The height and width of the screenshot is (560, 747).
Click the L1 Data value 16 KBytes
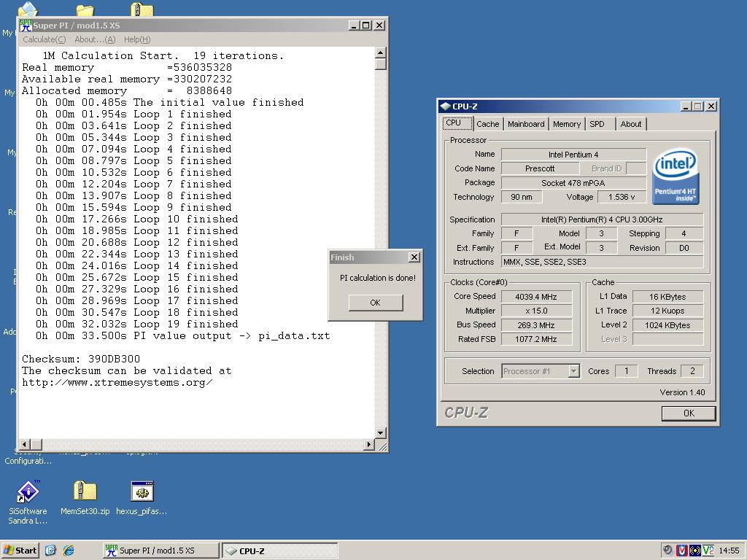[x=667, y=297]
